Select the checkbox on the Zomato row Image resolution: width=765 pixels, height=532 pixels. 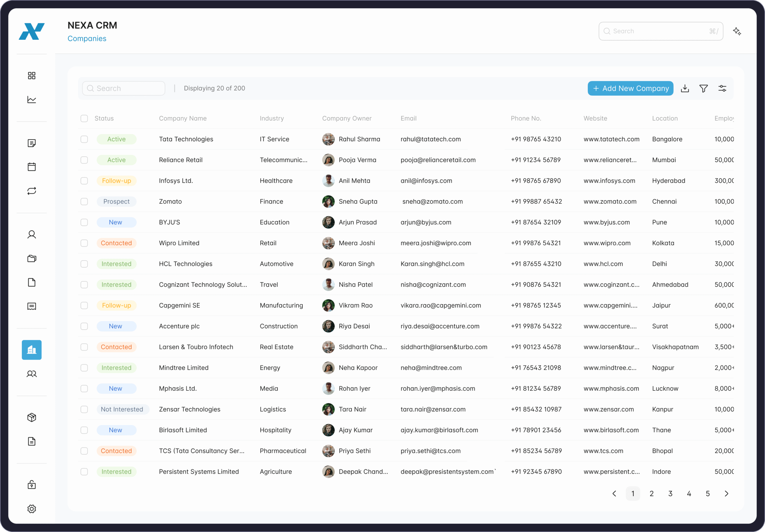(x=84, y=202)
